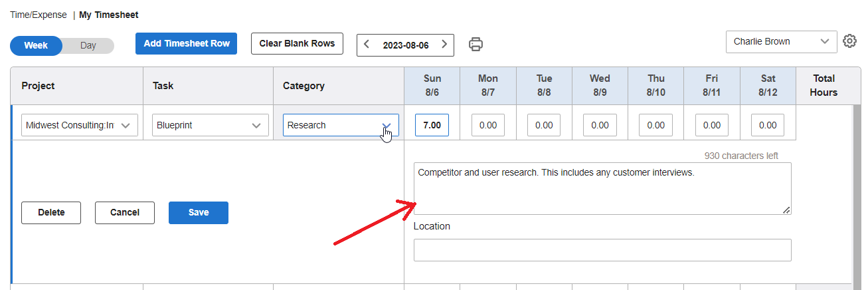
Task: Click the Sunday 8/6 hours field
Action: coord(432,125)
